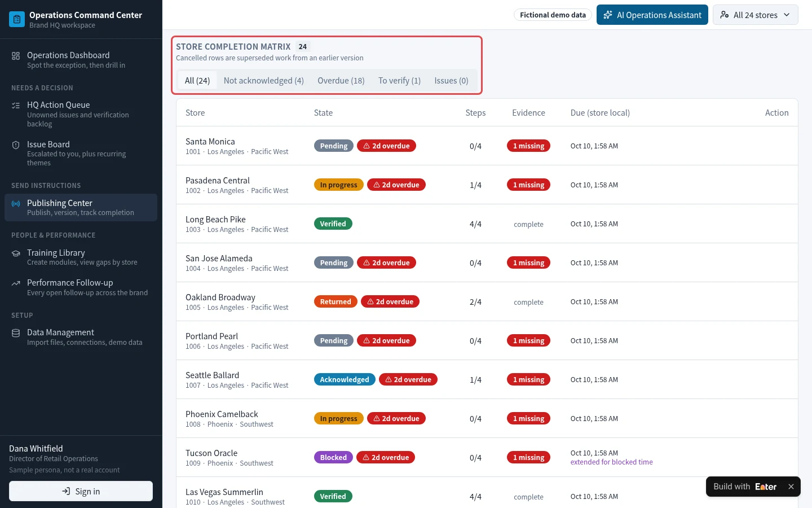Open the Training Library page
The width and height of the screenshot is (812, 508).
(x=81, y=257)
